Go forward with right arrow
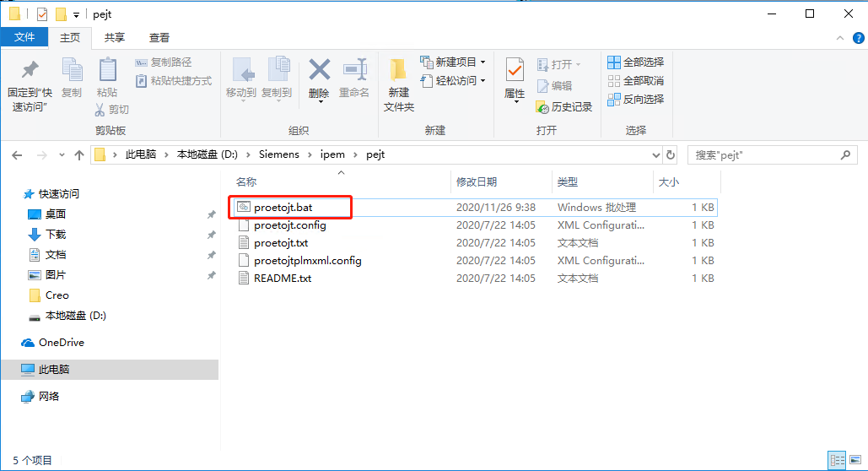The height and width of the screenshot is (471, 868). (x=41, y=155)
